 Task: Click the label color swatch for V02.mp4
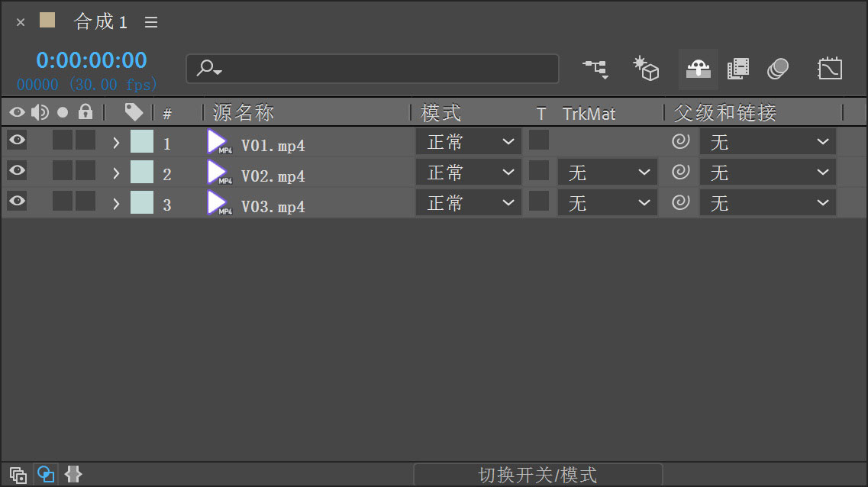(142, 172)
